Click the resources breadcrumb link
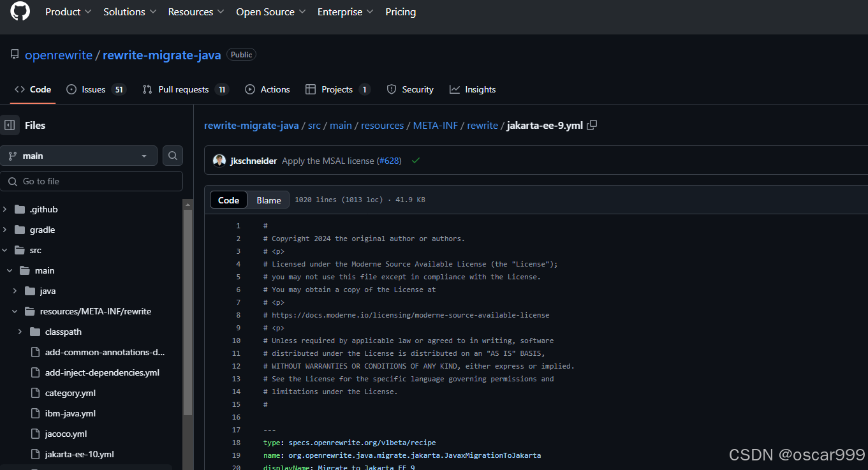This screenshot has height=470, width=868. coord(382,125)
